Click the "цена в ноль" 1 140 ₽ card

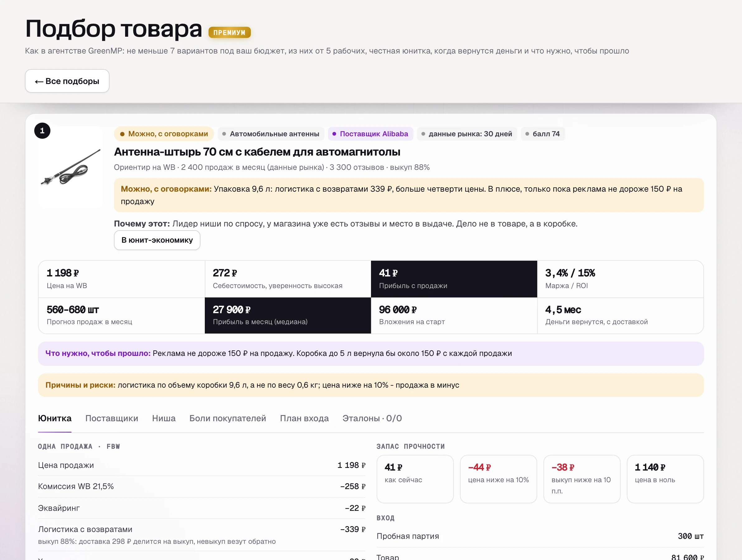(665, 479)
